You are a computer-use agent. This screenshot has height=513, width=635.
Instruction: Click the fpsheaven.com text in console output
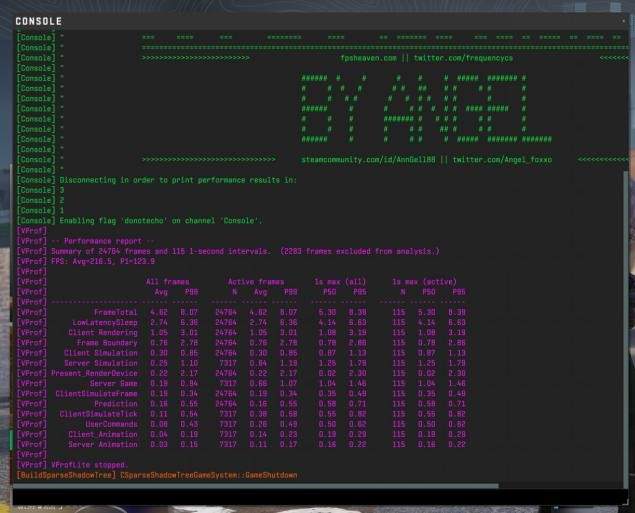tap(369, 58)
